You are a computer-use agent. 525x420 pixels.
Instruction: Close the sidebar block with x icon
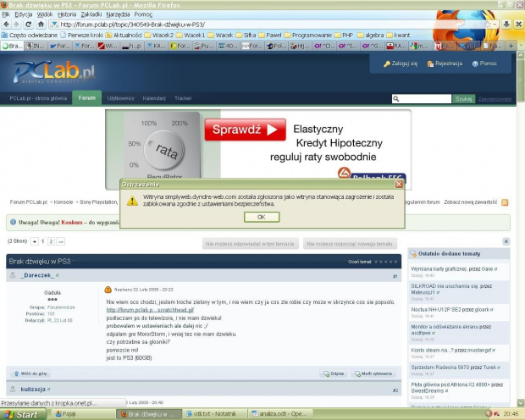(x=506, y=241)
